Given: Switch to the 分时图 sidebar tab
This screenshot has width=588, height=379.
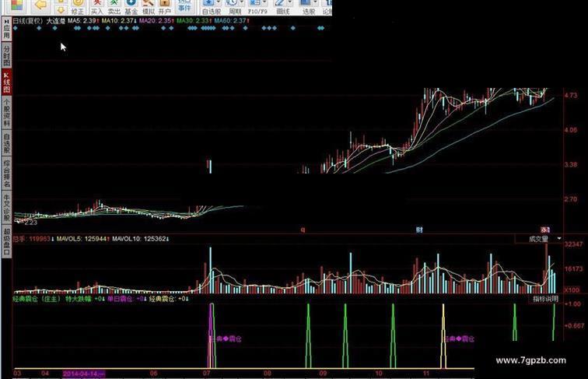Looking at the screenshot, I should pos(6,55).
